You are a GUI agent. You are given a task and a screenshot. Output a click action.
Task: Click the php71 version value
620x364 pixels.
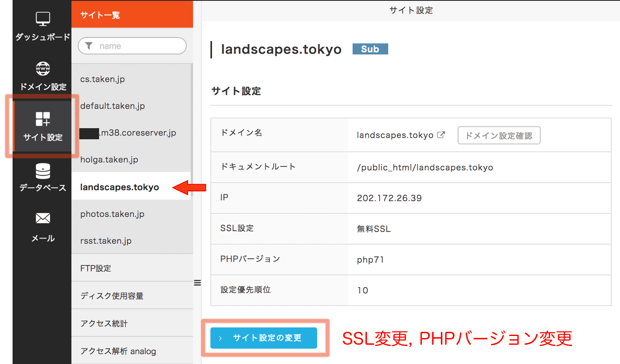370,260
